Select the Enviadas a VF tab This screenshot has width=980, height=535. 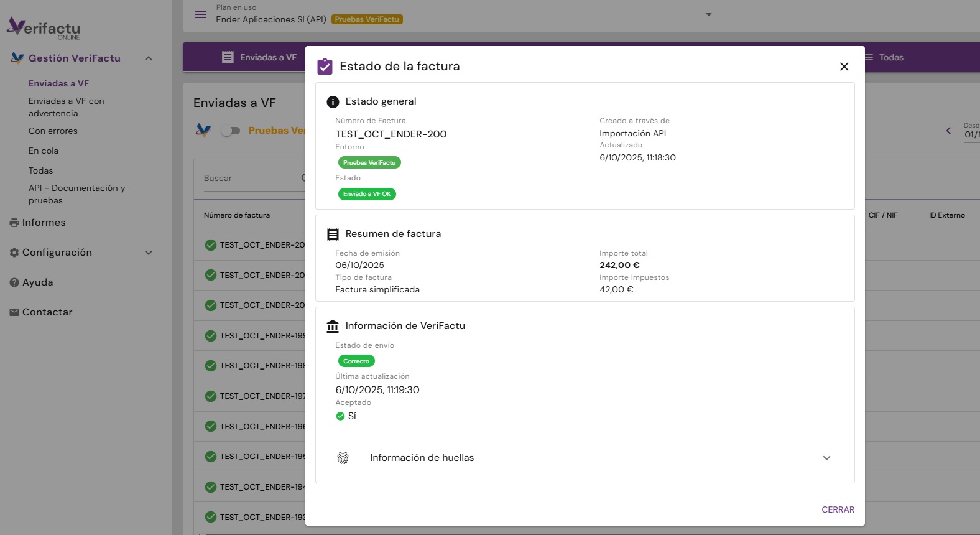(x=259, y=57)
